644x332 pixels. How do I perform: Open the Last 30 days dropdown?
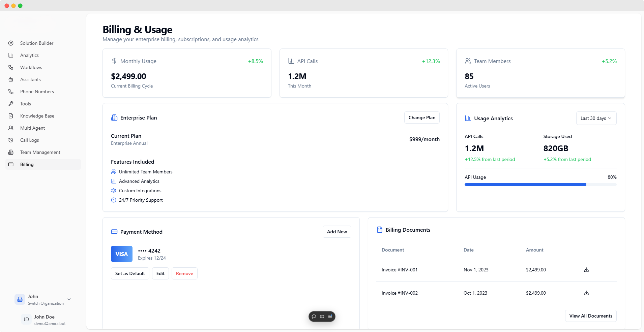(595, 118)
